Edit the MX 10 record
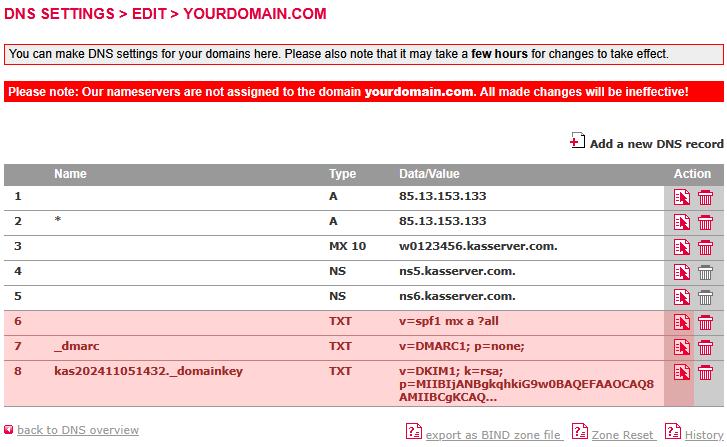Image resolution: width=727 pixels, height=447 pixels. point(682,247)
